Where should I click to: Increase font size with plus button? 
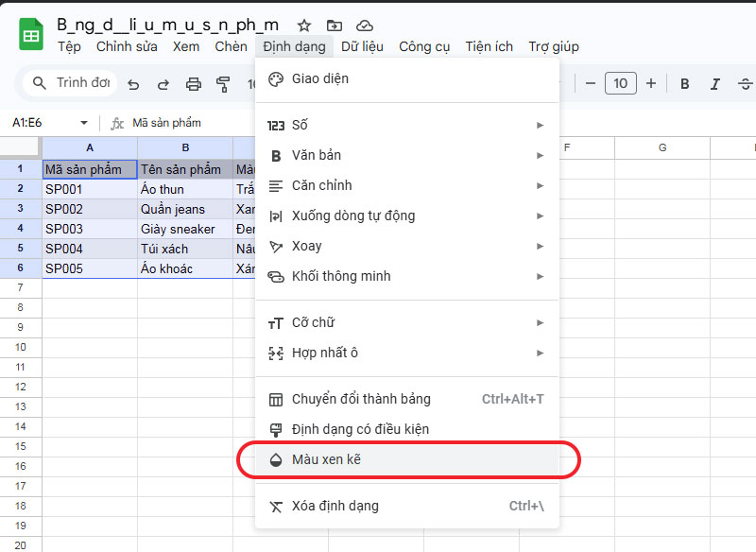pos(651,84)
